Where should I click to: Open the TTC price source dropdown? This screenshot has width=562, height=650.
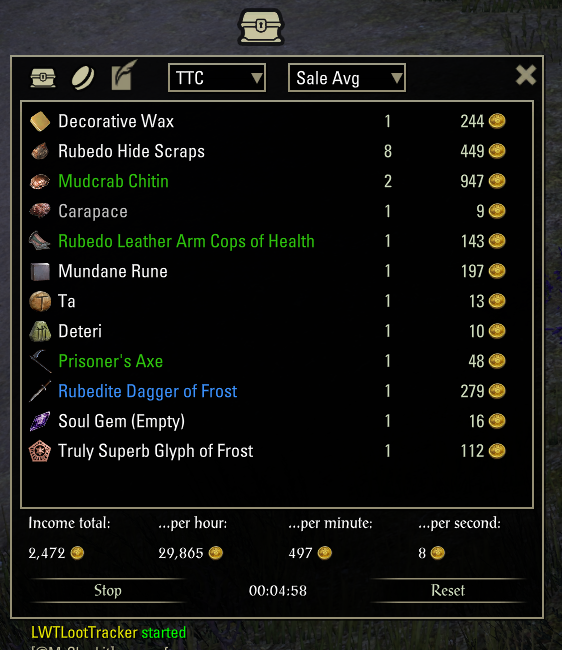217,78
